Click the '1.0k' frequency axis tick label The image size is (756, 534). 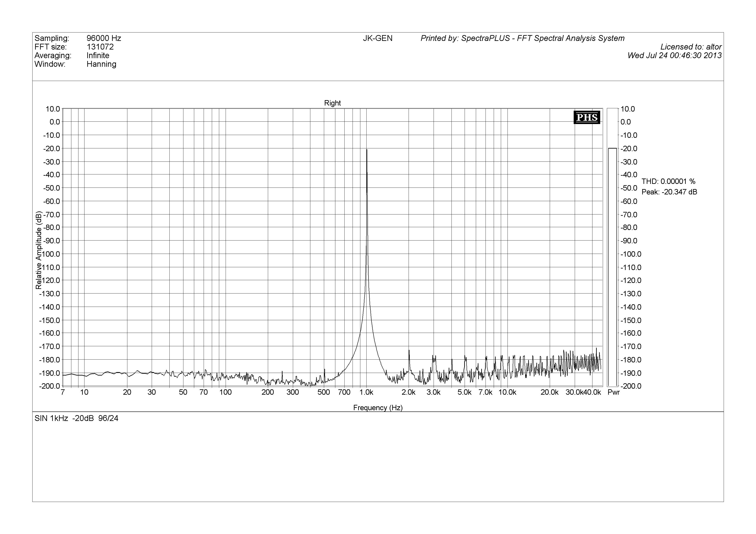367,392
